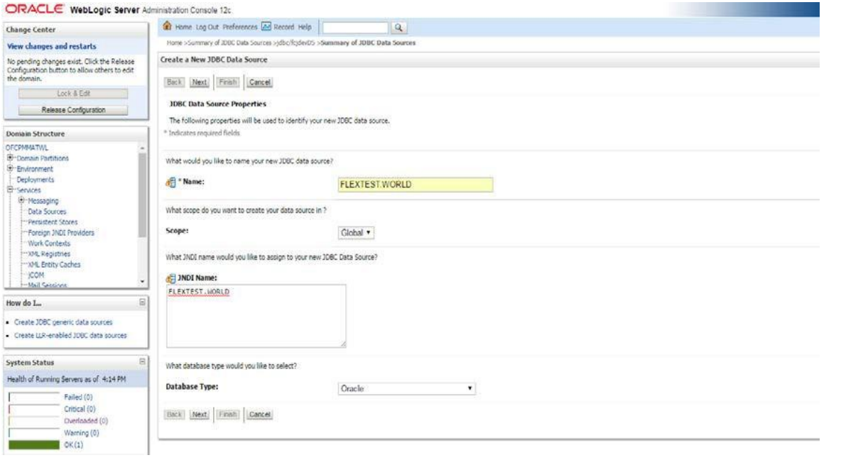
Task: Click the Lock & Edit button
Action: click(74, 94)
